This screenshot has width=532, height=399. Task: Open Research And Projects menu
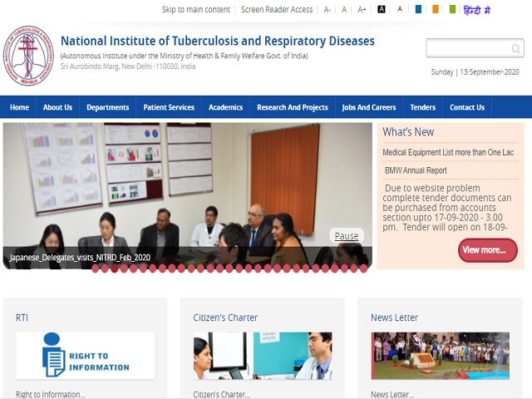coord(293,107)
